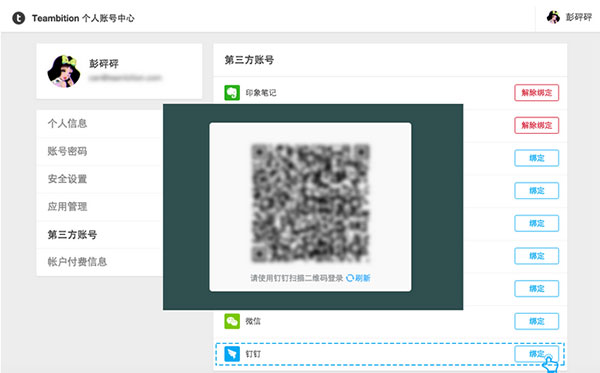Image resolution: width=600 pixels, height=373 pixels.
Task: Click the 请使用钉钉扫描二维码登录 prompt text
Action: pos(297,278)
